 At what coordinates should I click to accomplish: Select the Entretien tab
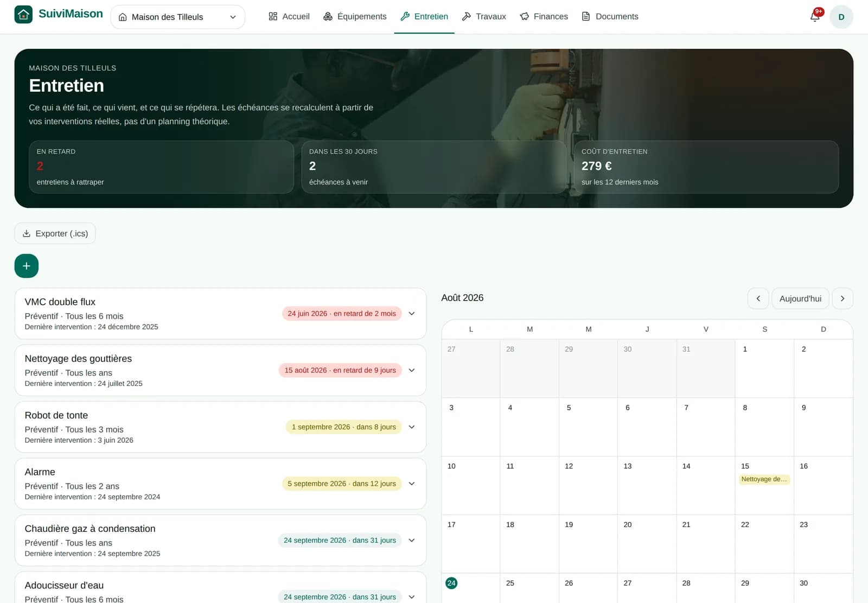click(424, 16)
